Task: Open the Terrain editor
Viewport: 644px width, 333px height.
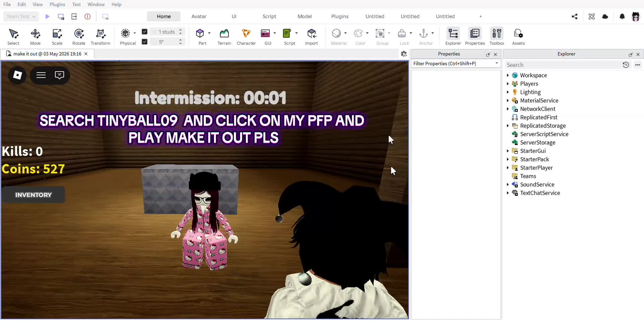Action: 224,37
